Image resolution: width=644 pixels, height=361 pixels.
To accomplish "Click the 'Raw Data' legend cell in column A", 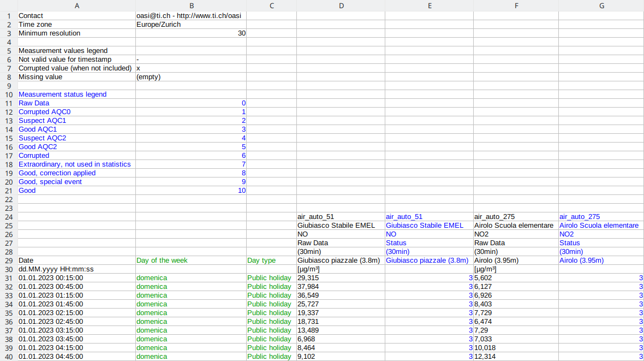I will click(76, 103).
